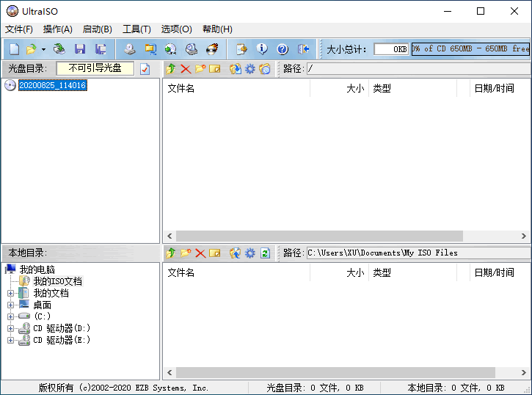
Task: Open the 选项(O) menu
Action: tap(176, 29)
